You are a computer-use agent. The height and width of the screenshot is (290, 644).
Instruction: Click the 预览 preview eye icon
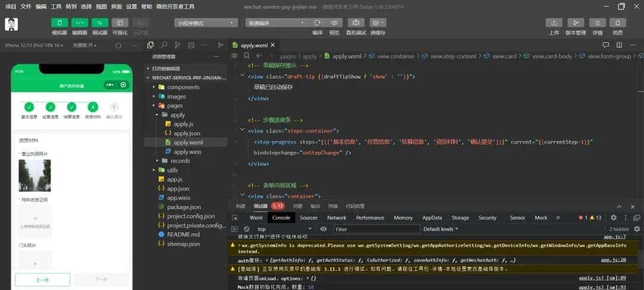tap(335, 23)
